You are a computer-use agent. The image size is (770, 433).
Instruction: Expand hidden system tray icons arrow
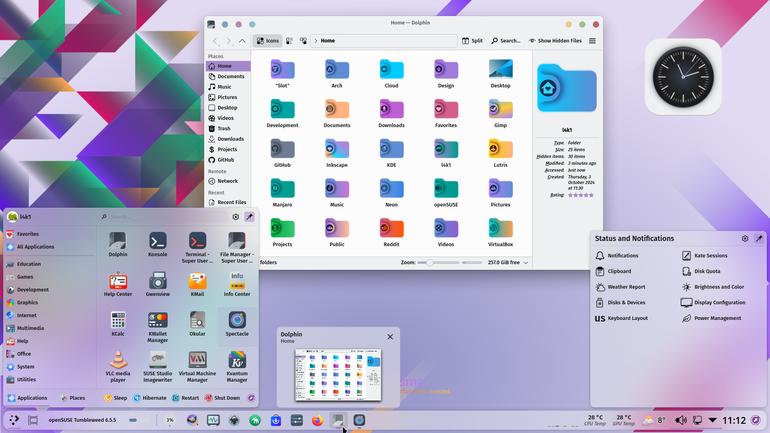[713, 420]
